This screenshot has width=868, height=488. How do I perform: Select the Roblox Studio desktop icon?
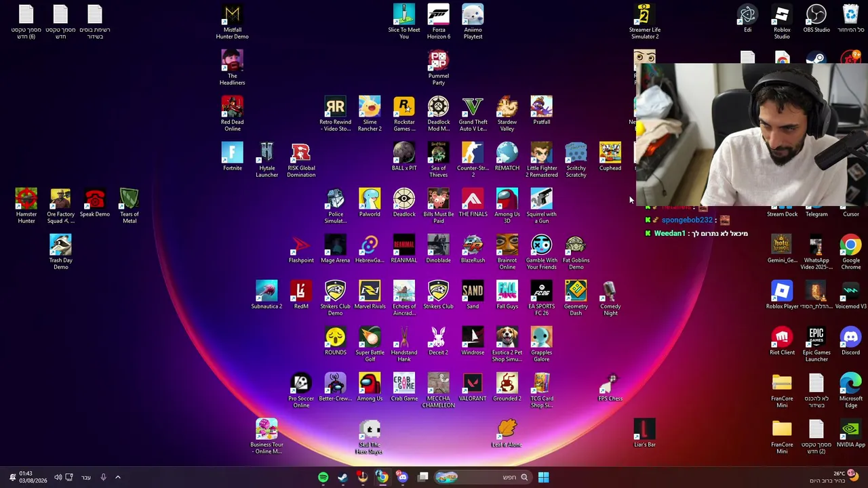[782, 22]
